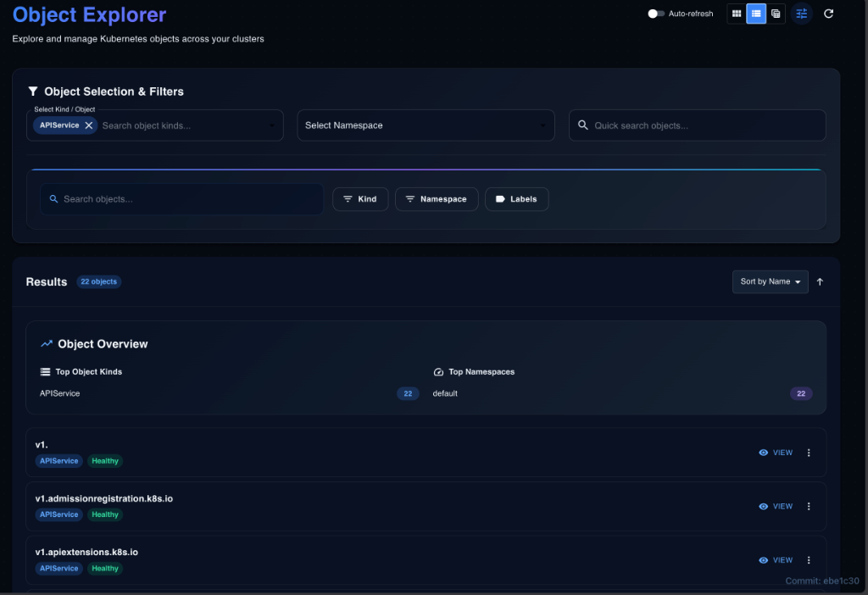View the v1. APIService object

[x=776, y=453]
